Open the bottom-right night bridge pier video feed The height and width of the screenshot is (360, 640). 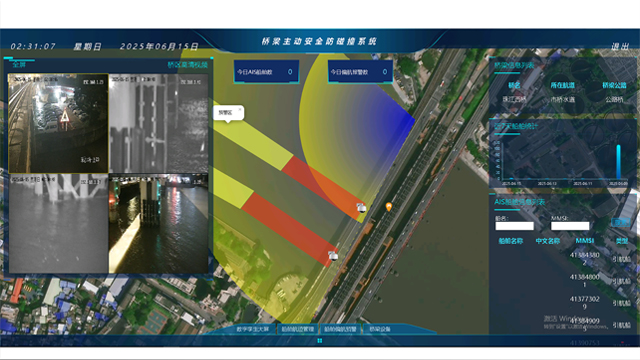(158, 224)
